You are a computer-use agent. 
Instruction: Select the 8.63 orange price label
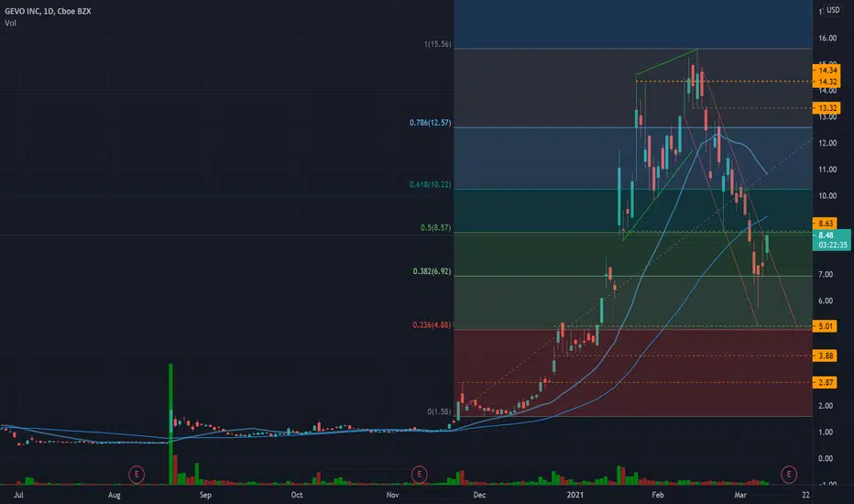[x=825, y=224]
